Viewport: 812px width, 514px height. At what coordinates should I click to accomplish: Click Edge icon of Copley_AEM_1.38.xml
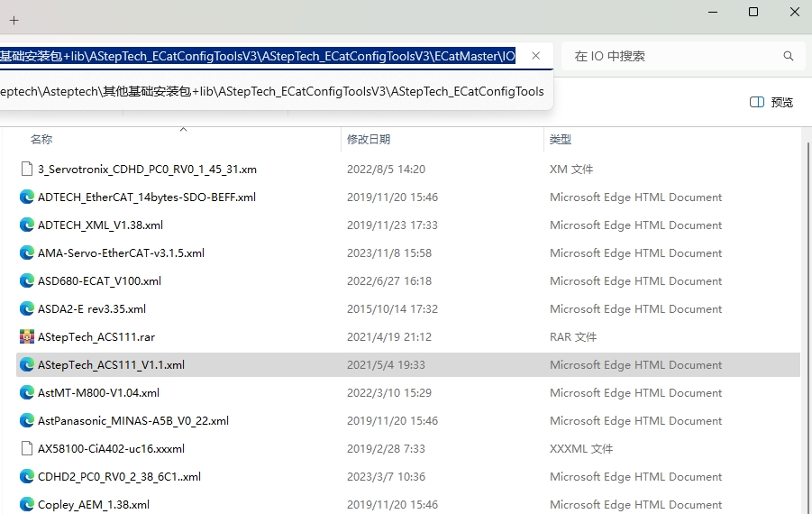(x=26, y=505)
